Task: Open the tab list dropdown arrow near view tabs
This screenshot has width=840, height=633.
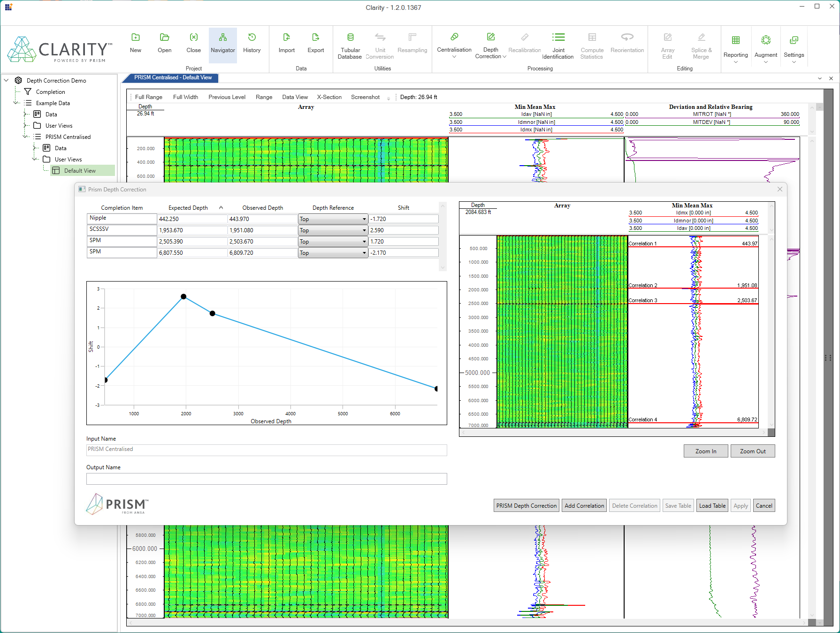Action: click(x=819, y=78)
